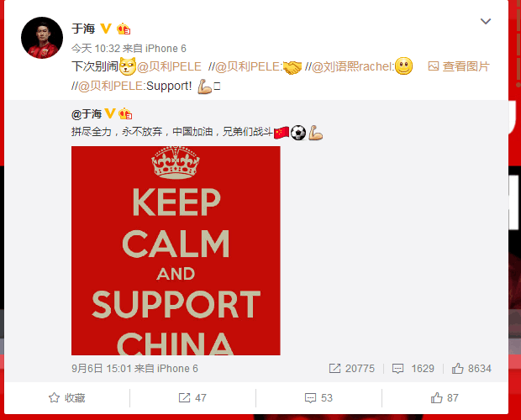Open the last @贝利PELE mention before Support
This screenshot has width=521, height=420.
click(111, 86)
